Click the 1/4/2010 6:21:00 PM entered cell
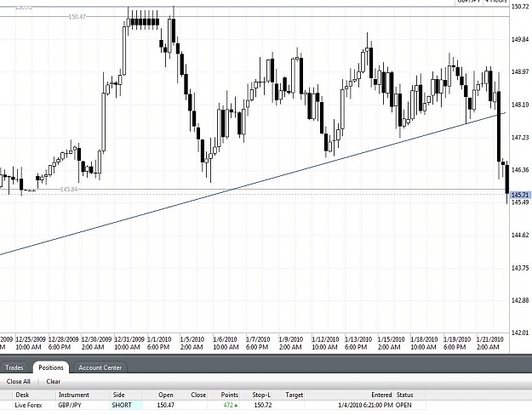Screen dimensions: 532x415 pyautogui.click(x=365, y=405)
